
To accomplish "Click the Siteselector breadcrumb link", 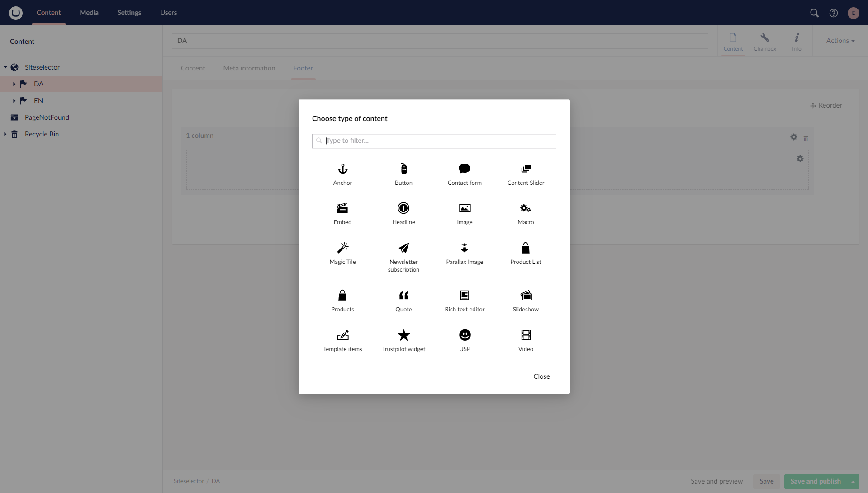I will (x=189, y=481).
